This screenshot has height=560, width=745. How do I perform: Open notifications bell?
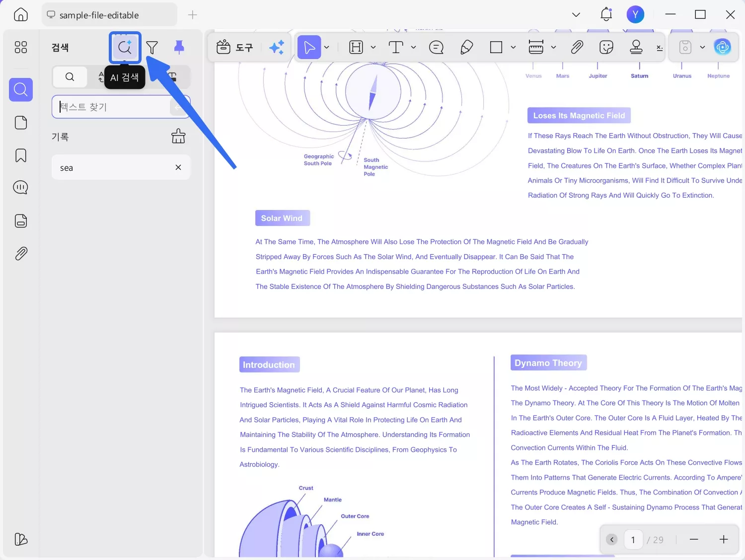click(x=606, y=14)
